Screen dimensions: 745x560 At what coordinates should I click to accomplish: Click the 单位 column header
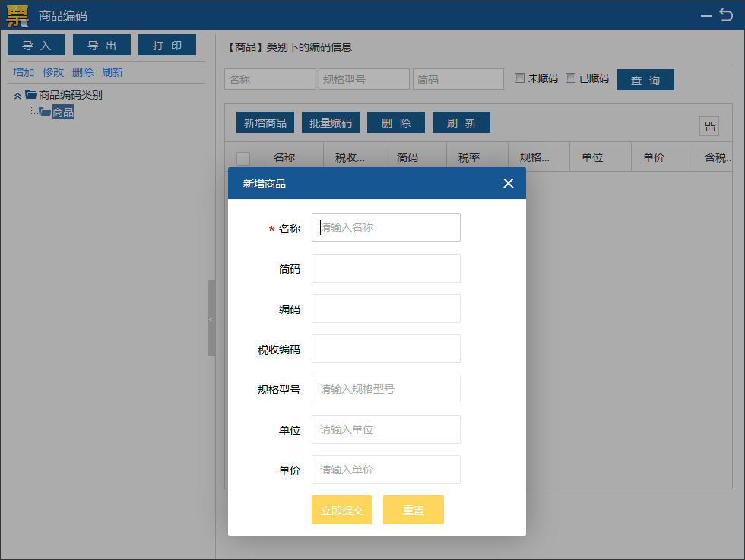click(x=601, y=157)
